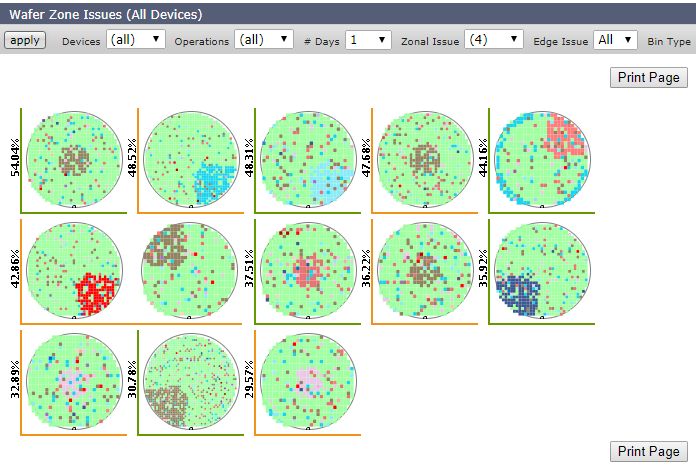Screen dimensions: 696x474
Task: Click the apply button
Action: pos(25,40)
